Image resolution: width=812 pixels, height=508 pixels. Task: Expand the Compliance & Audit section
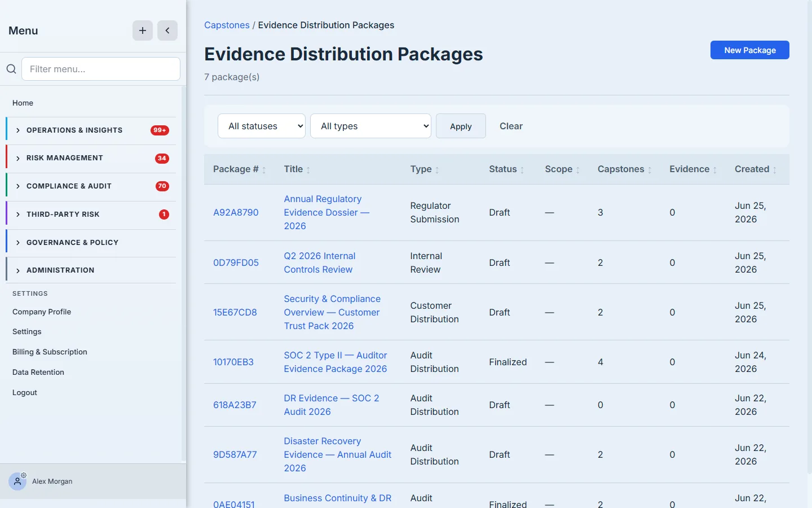tap(91, 186)
